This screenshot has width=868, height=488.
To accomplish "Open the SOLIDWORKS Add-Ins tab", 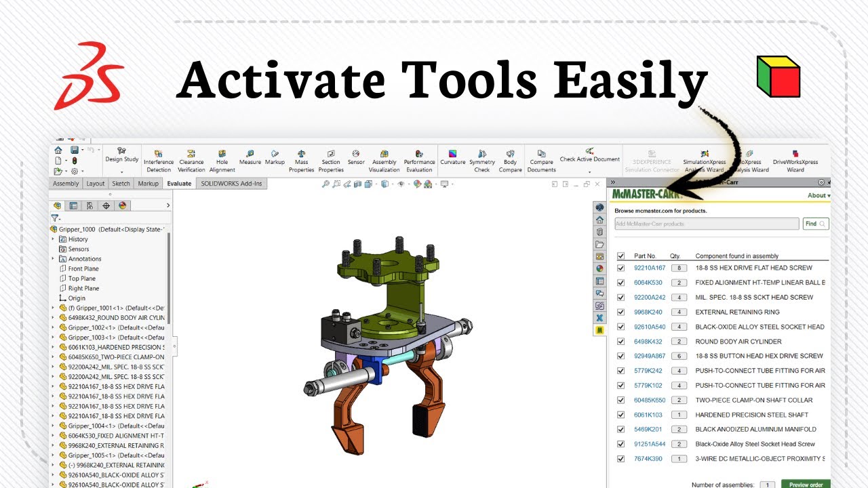I will [231, 184].
